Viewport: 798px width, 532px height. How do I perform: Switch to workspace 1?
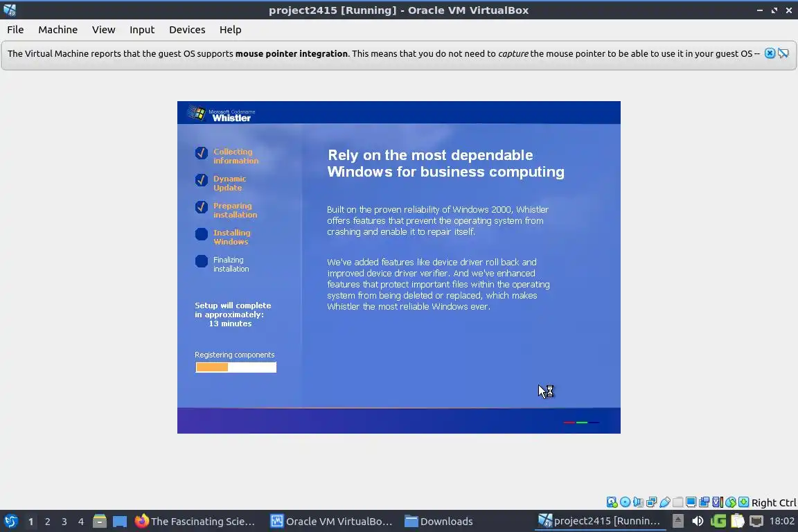click(x=30, y=522)
